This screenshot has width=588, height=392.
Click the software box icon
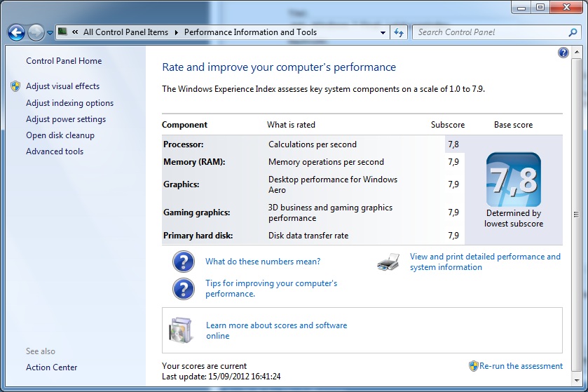point(181,330)
